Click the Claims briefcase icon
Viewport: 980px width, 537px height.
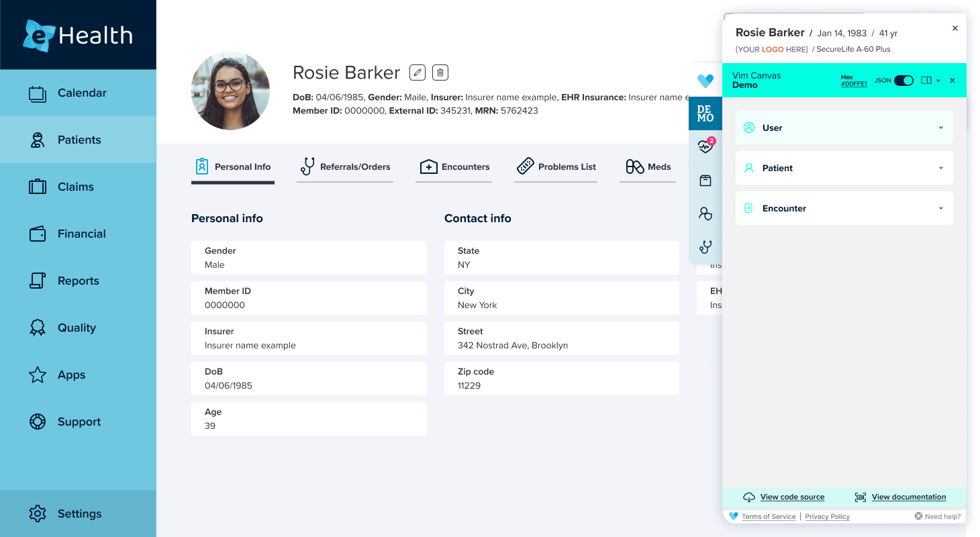tap(38, 187)
